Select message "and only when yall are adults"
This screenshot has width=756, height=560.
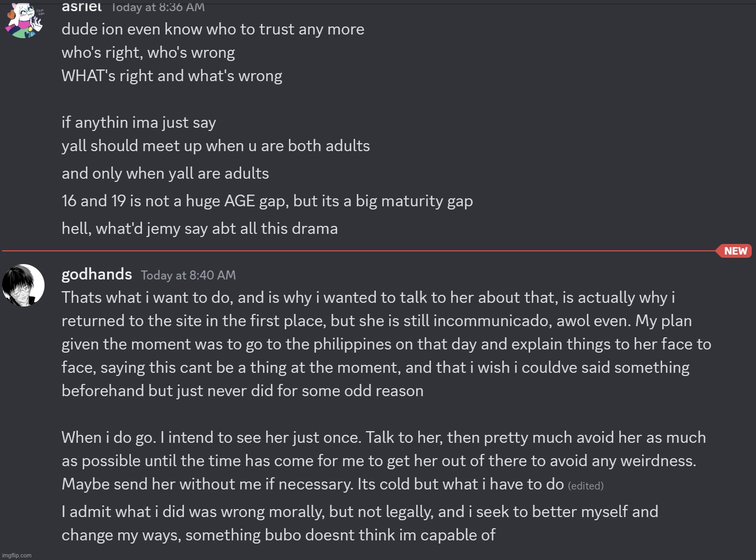[165, 173]
